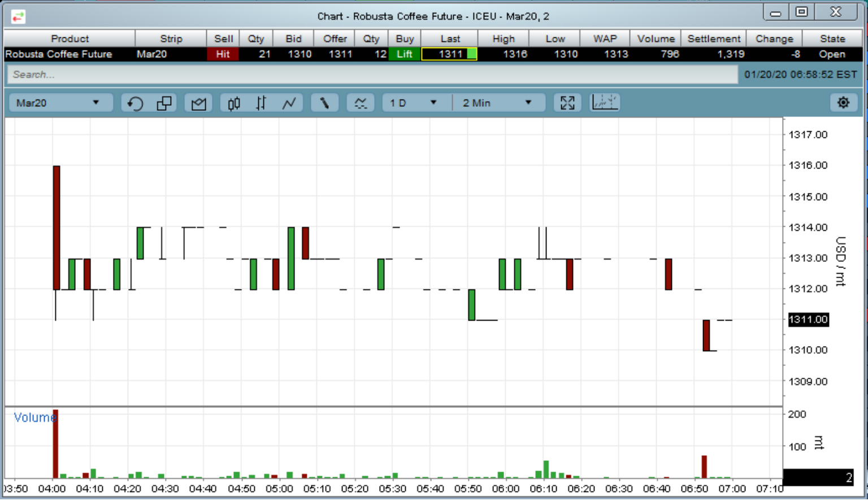Screen dimensions: 868x501
Task: Click the 1311.00 current price marker
Action: click(808, 319)
